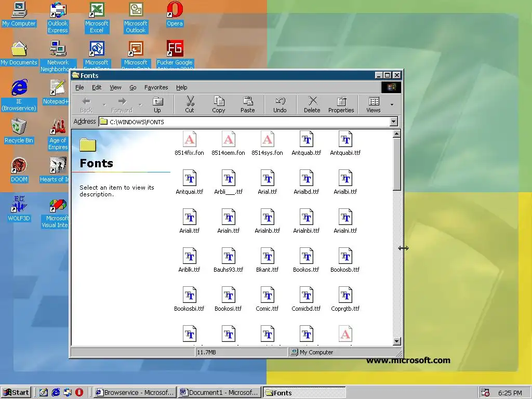Click the Arialnbi.ttf file name
Image resolution: width=532 pixels, height=399 pixels.
(x=307, y=231)
